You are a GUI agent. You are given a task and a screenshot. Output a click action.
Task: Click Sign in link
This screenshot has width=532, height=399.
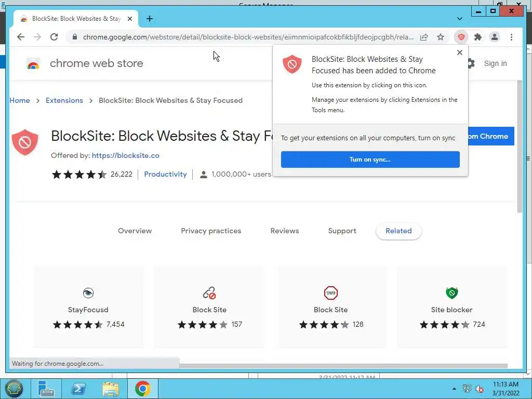[495, 63]
